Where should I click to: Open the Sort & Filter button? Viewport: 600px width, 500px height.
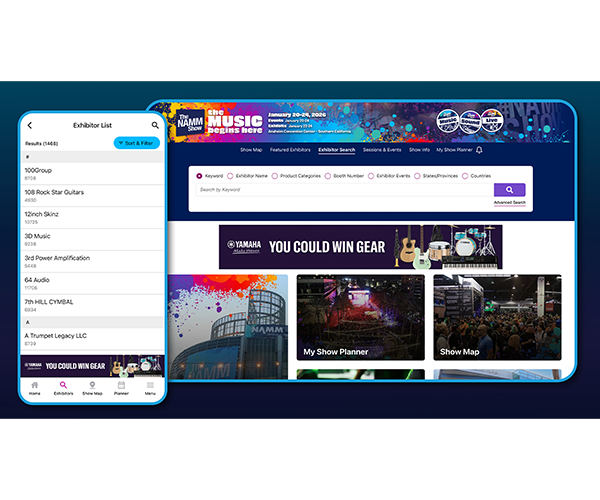tap(137, 143)
